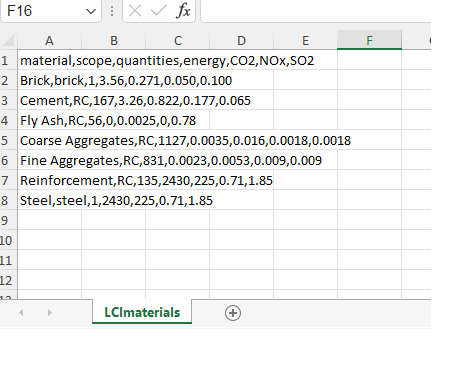473x390 pixels.
Task: Select empty cell B10
Action: pyautogui.click(x=113, y=240)
